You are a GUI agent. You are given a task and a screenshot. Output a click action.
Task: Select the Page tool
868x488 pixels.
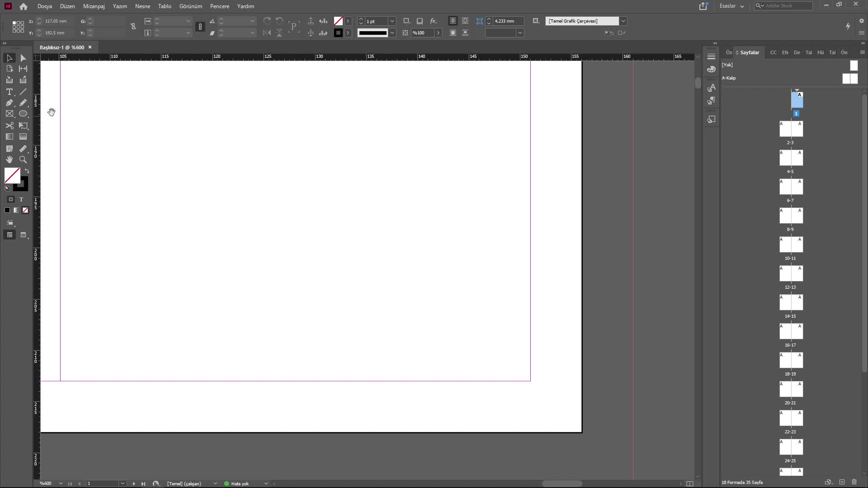point(9,69)
